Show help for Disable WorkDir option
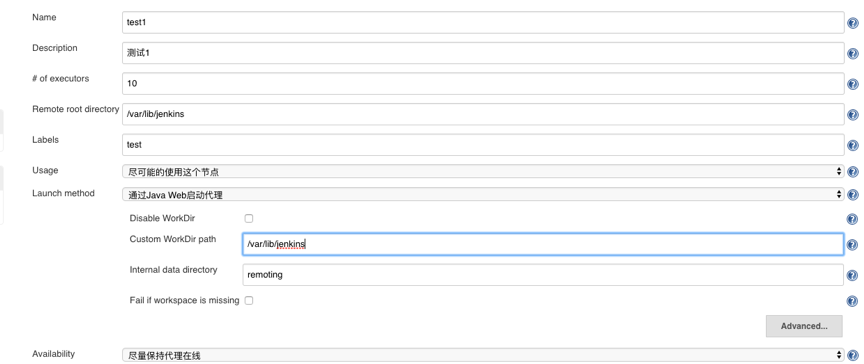 [852, 219]
